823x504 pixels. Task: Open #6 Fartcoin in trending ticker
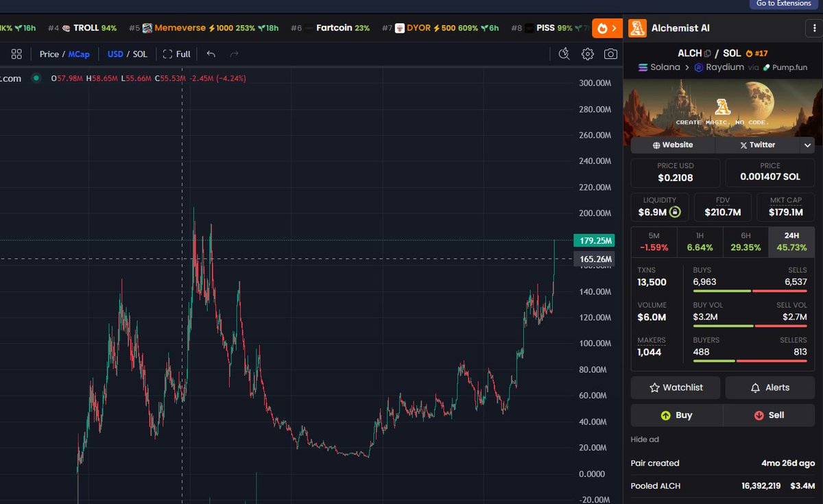pos(330,28)
